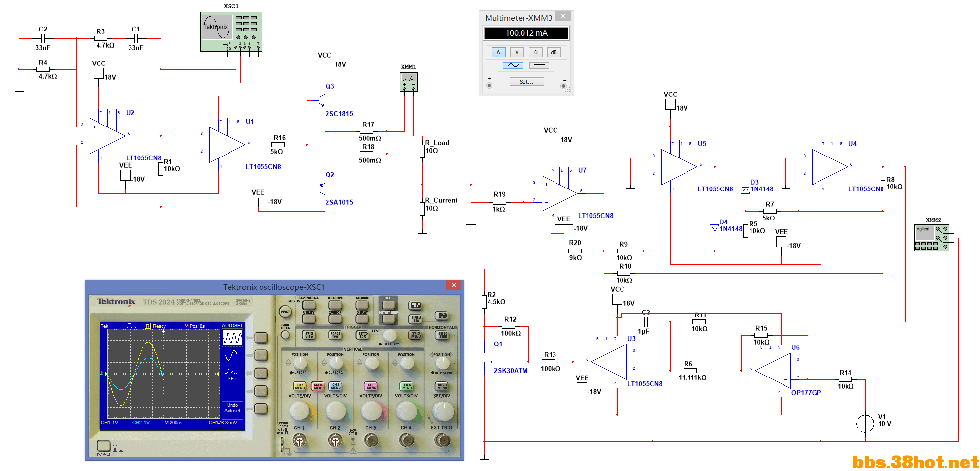Click the CH 2 BNC input connector
This screenshot has width=980, height=471.
[335, 440]
